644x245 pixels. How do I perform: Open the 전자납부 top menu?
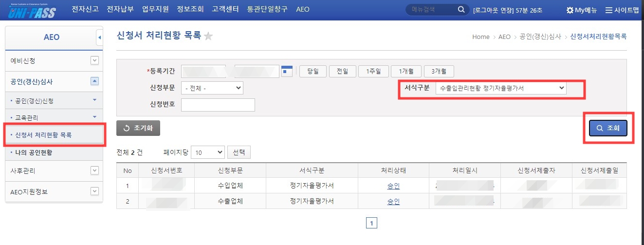(121, 9)
